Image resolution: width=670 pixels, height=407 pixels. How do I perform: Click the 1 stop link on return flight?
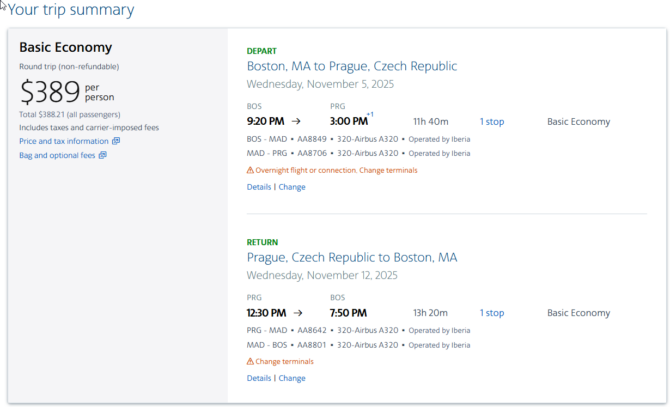click(492, 313)
